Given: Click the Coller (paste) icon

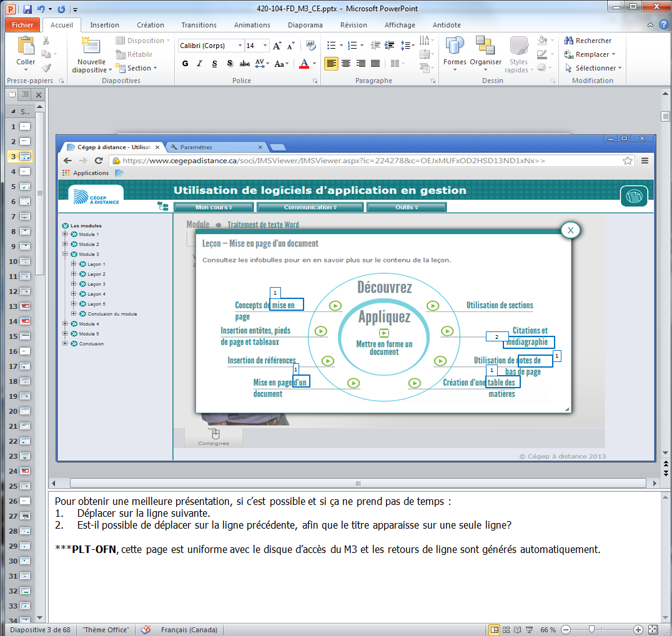Looking at the screenshot, I should coord(26,47).
